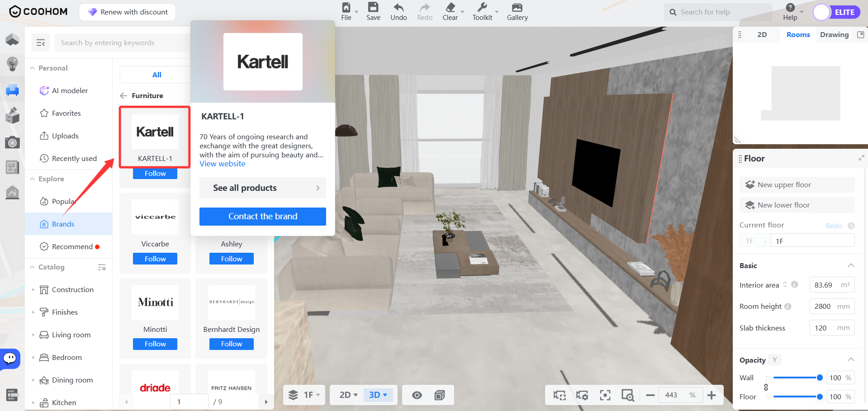The height and width of the screenshot is (411, 868).
Task: Select the All brands tab
Action: point(157,75)
